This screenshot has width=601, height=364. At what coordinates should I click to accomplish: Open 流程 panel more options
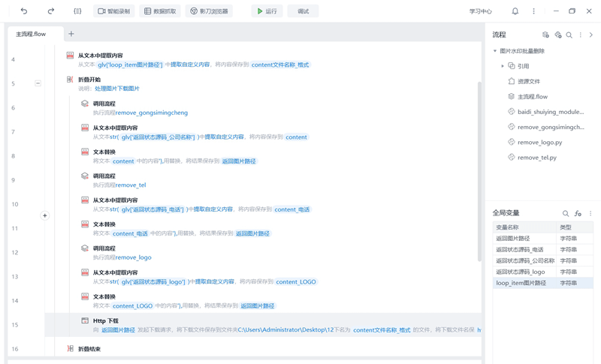click(580, 35)
